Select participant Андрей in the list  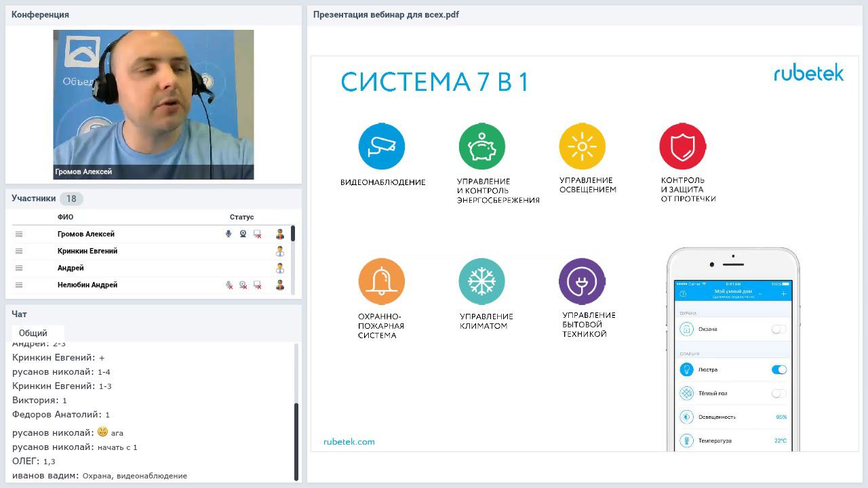[71, 268]
